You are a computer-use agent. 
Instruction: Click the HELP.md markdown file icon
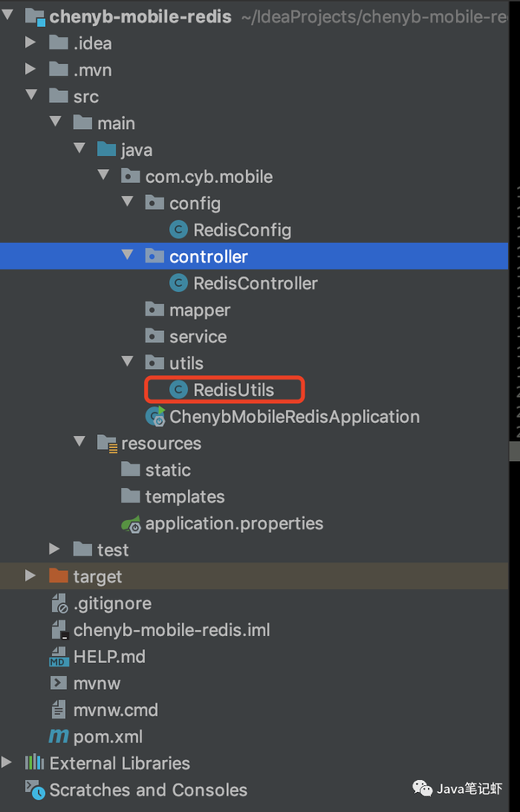[59, 656]
